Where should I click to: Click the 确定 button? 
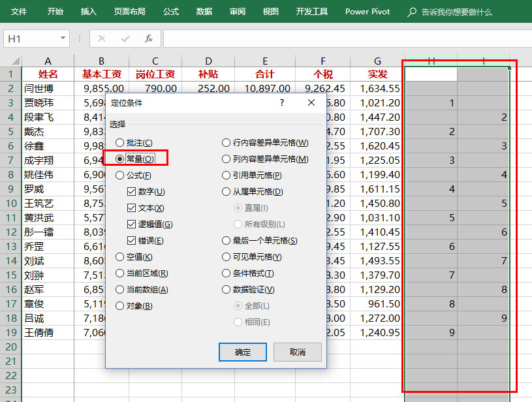pyautogui.click(x=242, y=351)
